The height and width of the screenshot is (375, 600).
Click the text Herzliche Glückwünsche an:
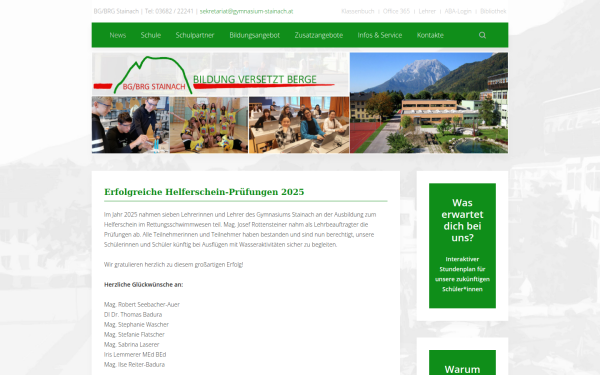[143, 285]
